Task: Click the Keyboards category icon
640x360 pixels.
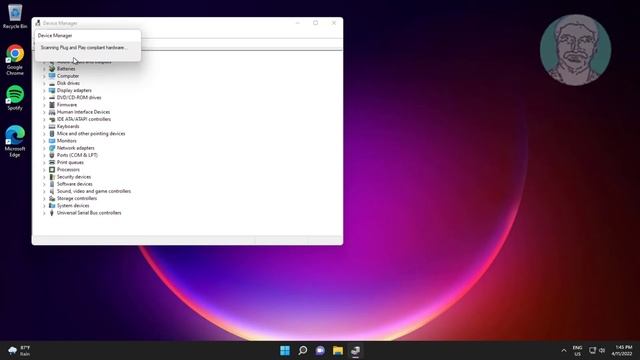Action: tap(52, 127)
